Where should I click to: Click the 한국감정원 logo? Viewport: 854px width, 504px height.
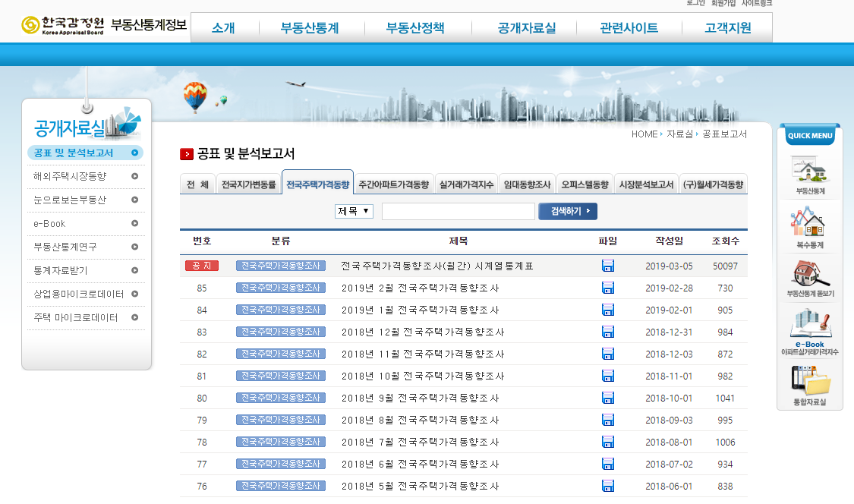coord(65,25)
